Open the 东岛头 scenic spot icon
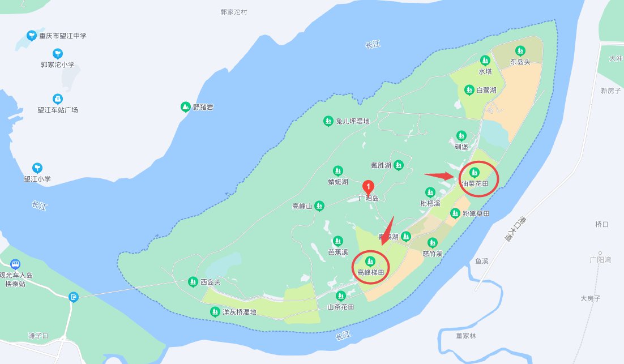Image resolution: width=624 pixels, height=364 pixels. 520,51
